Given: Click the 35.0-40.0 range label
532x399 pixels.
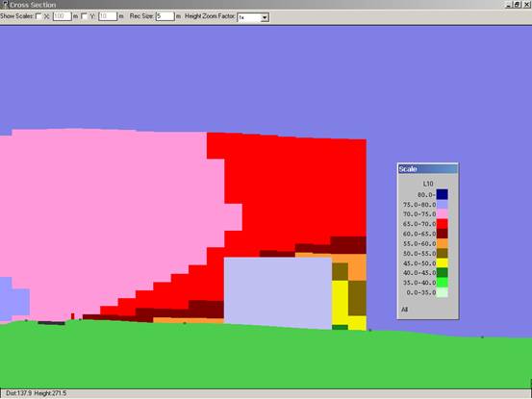Looking at the screenshot, I should click(419, 283).
